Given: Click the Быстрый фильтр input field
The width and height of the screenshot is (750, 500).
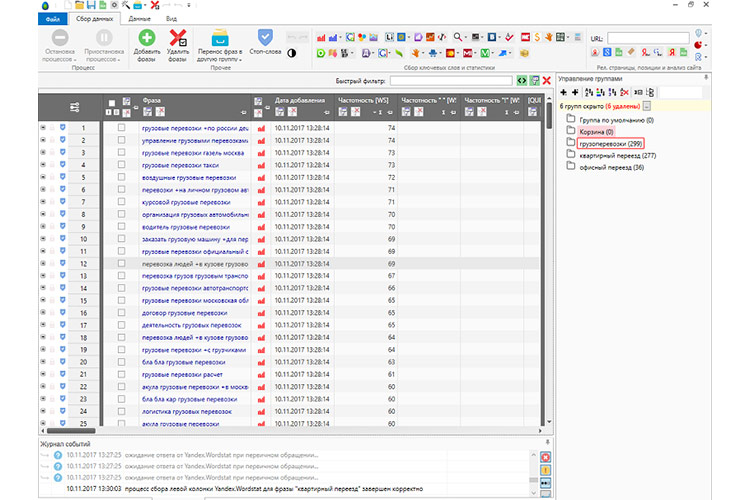Looking at the screenshot, I should coord(451,81).
